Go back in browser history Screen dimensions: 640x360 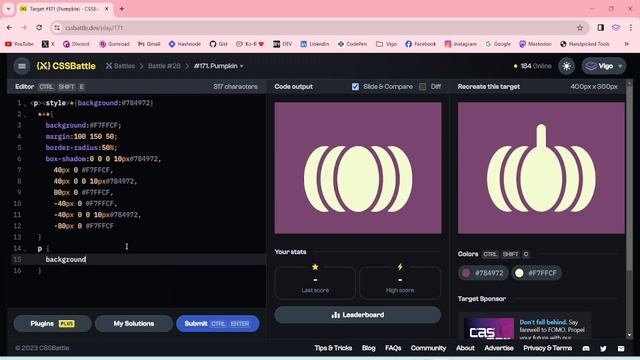pos(9,28)
